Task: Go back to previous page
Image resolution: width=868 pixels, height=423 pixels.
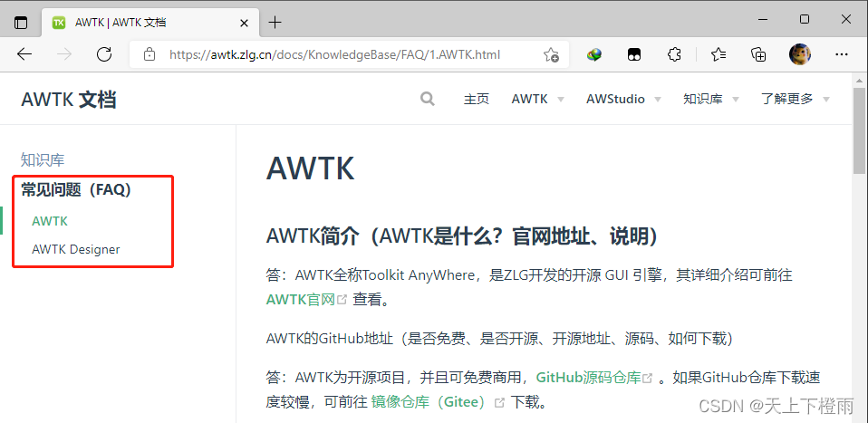Action: click(24, 54)
